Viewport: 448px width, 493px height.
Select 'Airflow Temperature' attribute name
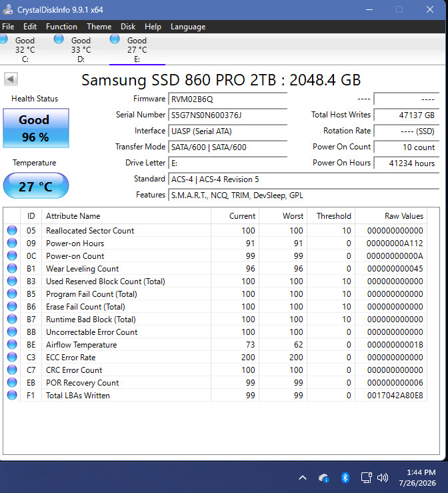pos(81,345)
